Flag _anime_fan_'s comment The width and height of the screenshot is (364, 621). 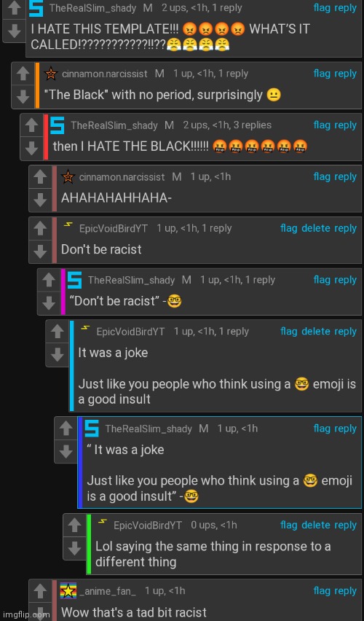[322, 591]
